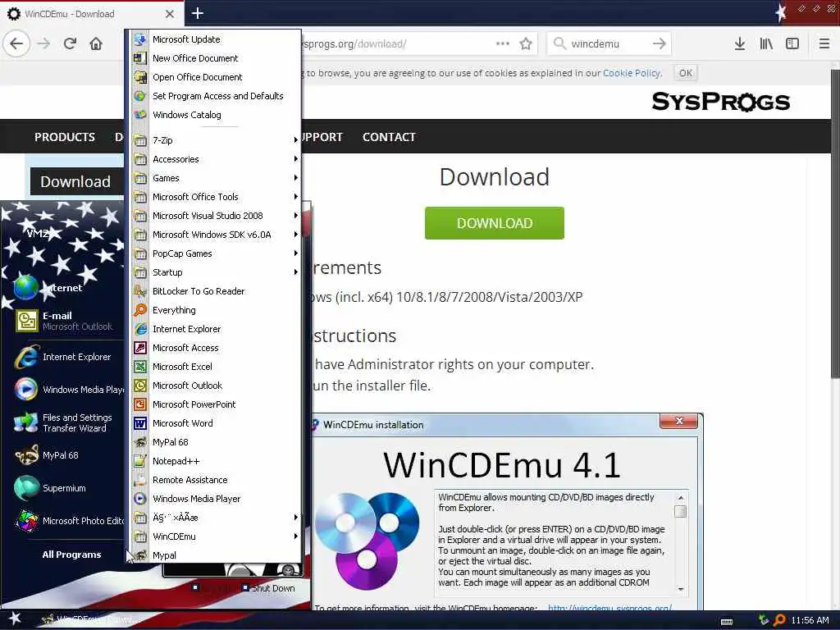Screen dimensions: 840x630
Task: Run search with arrow in search box
Action: tap(660, 43)
